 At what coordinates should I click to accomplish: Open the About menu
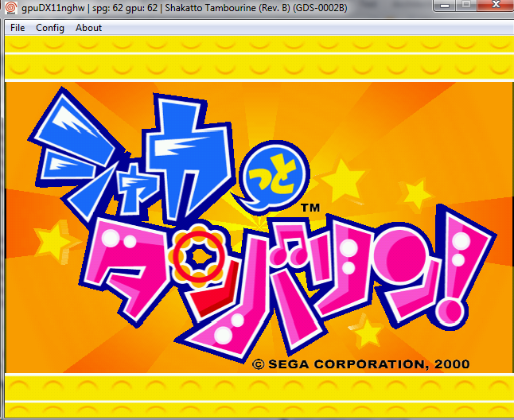pyautogui.click(x=88, y=28)
